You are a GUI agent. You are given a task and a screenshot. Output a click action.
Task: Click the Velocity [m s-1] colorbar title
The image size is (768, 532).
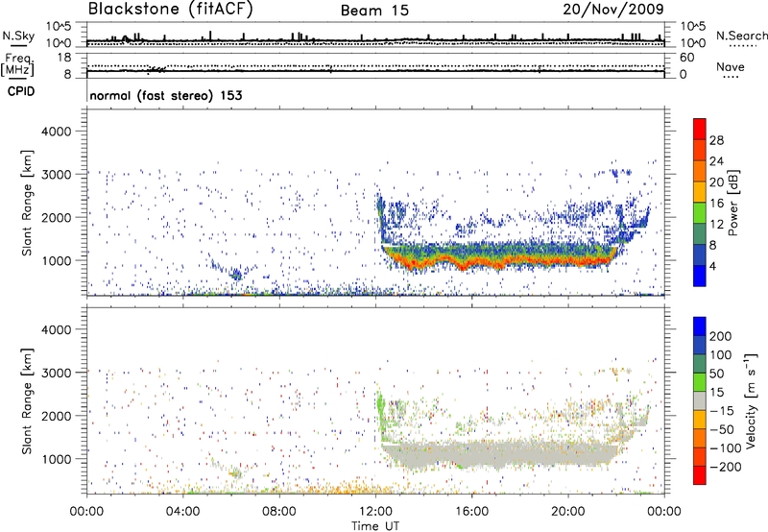[751, 401]
